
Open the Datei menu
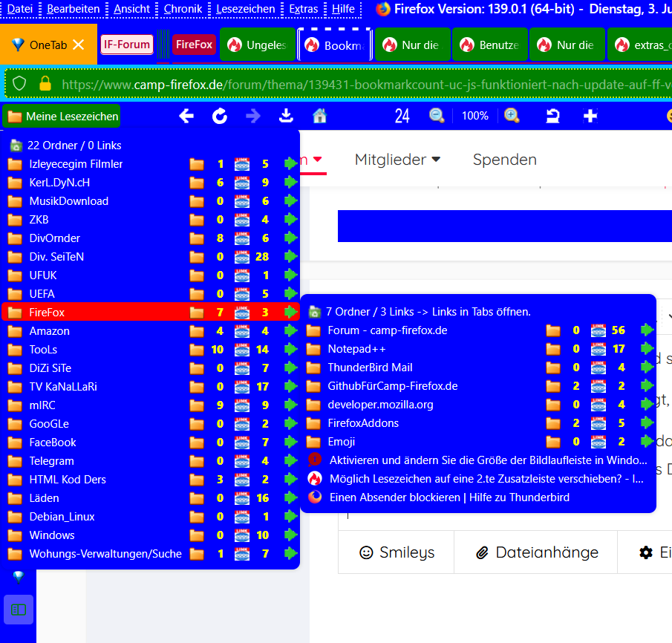tap(20, 9)
